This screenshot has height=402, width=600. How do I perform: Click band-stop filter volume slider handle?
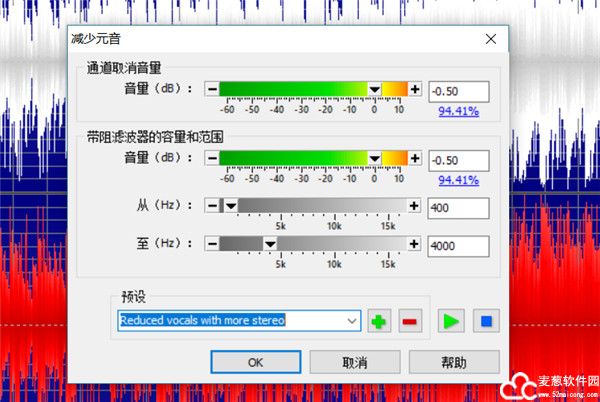[375, 158]
